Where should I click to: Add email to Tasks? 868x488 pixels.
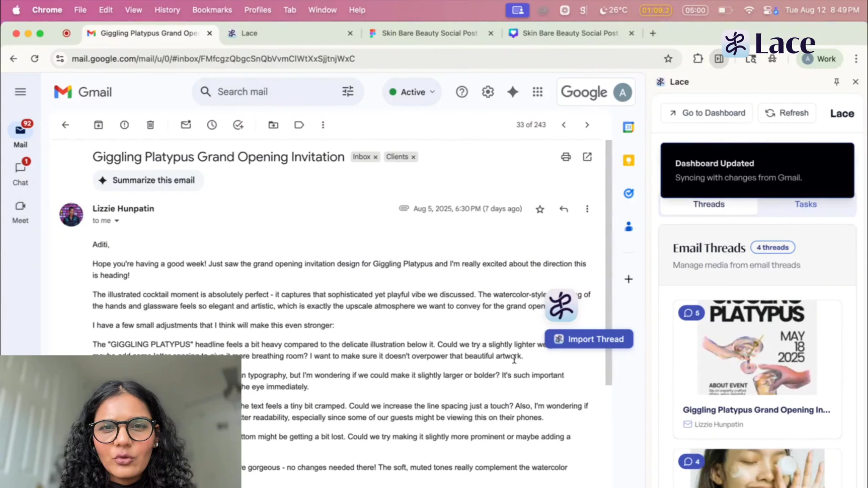[238, 125]
